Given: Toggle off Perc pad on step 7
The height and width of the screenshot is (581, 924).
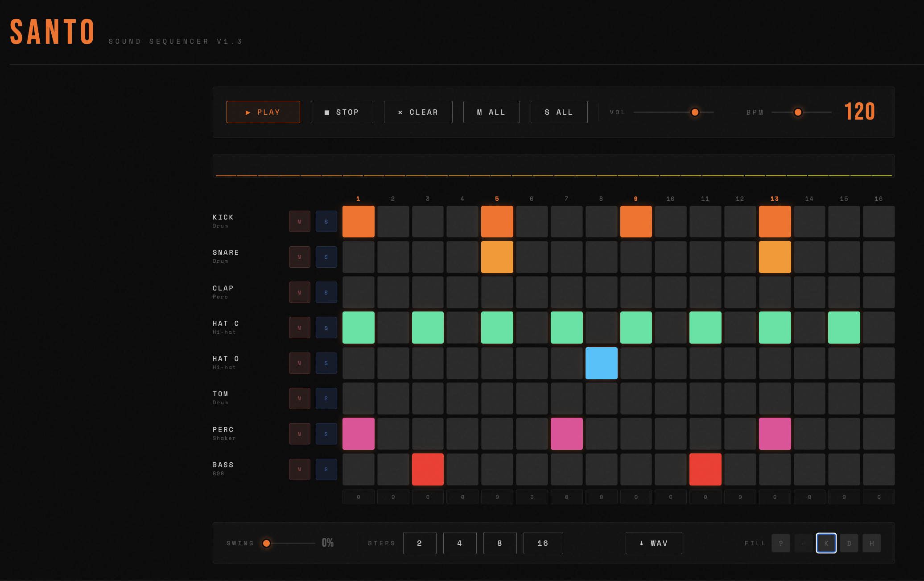Looking at the screenshot, I should click(567, 434).
